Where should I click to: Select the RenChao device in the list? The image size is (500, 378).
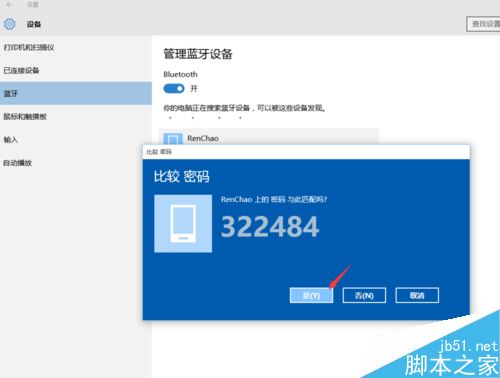coord(269,137)
